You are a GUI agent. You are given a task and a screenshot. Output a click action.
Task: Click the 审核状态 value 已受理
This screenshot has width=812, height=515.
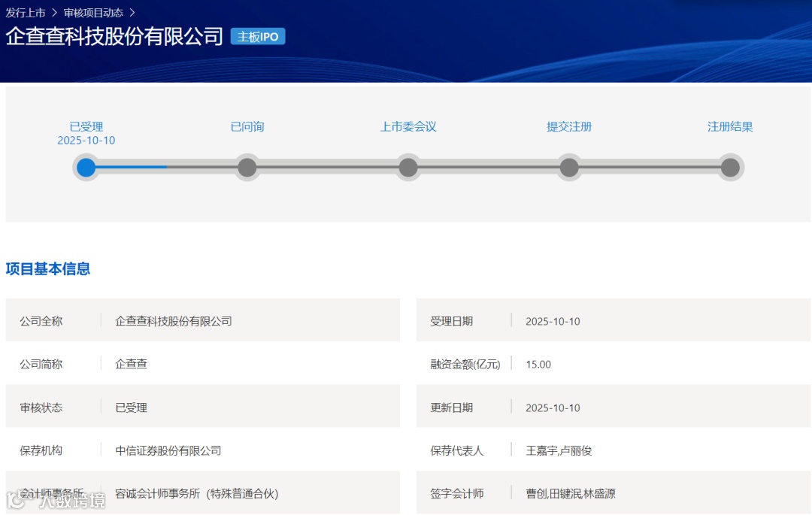coord(131,407)
